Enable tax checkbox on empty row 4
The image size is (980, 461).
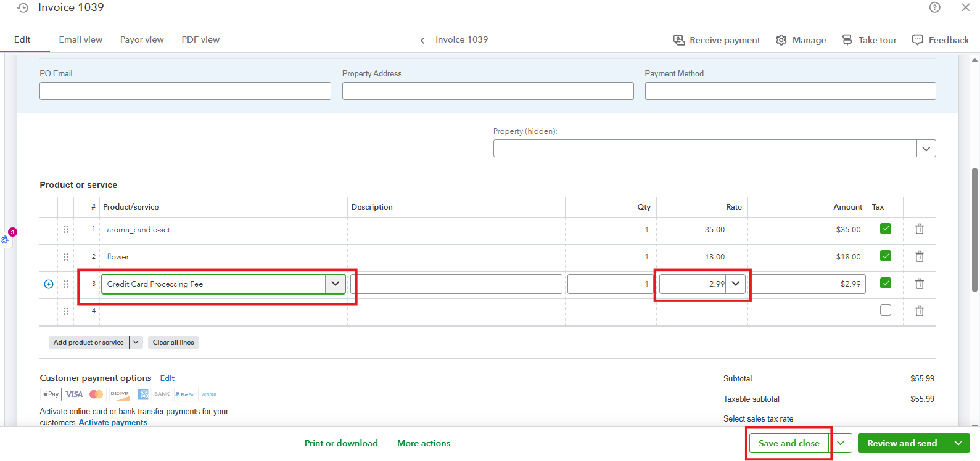[886, 310]
